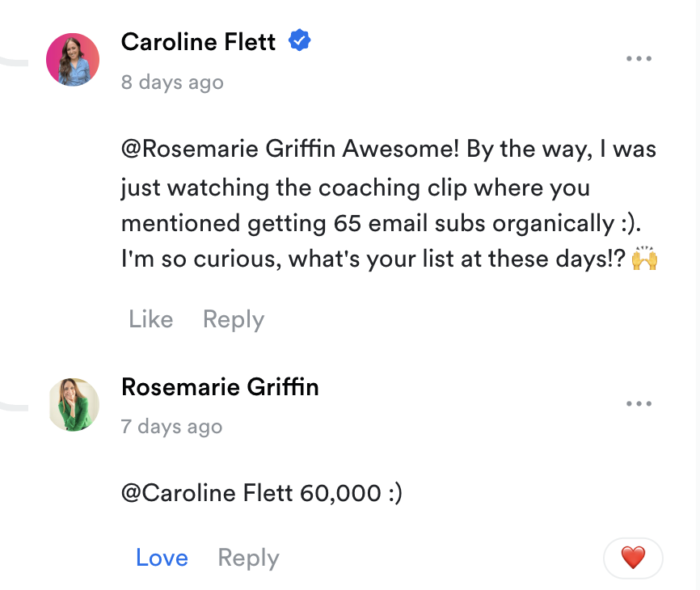Open the three-dot menu on Rosemarie's reply
The height and width of the screenshot is (590, 700).
click(x=639, y=404)
